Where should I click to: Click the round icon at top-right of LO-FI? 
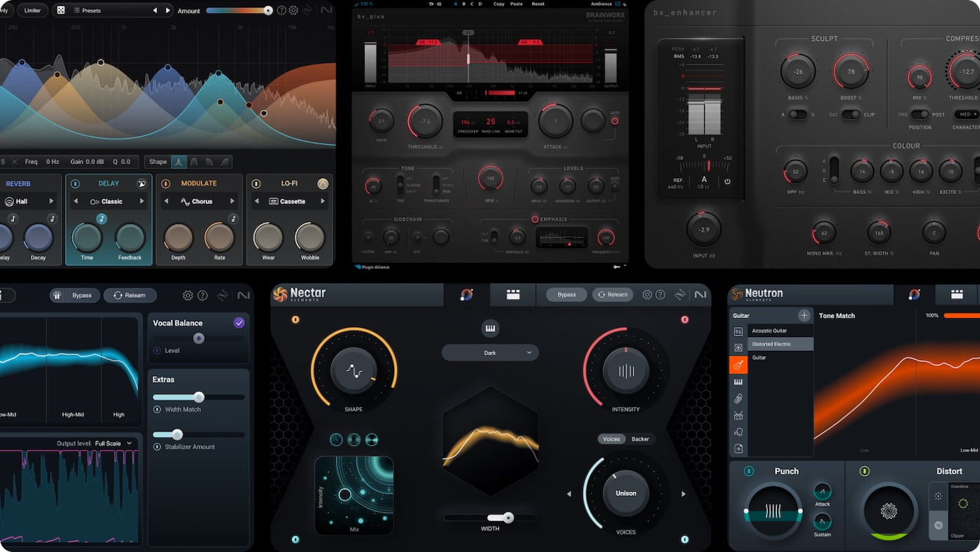(x=323, y=184)
